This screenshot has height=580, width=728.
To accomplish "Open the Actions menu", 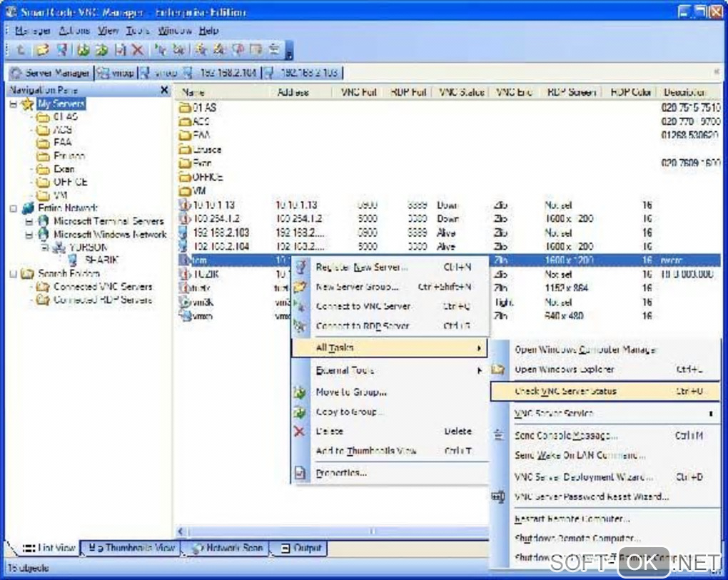I will 74,31.
